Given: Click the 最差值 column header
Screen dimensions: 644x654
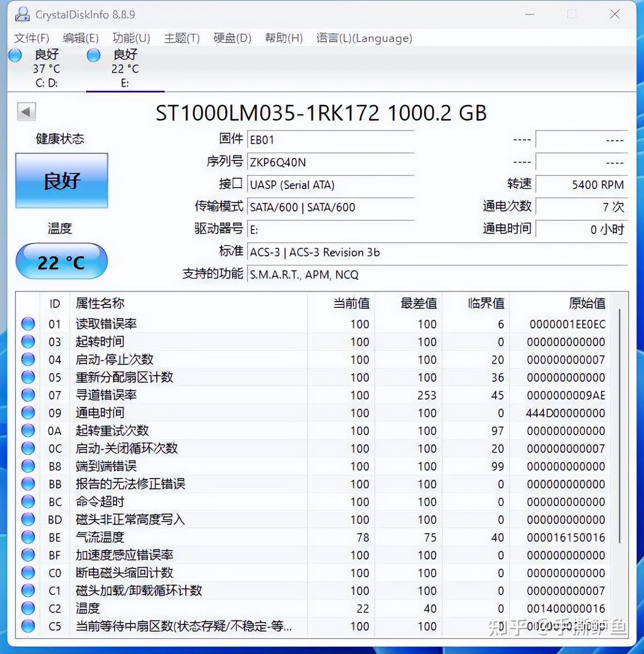Looking at the screenshot, I should [409, 303].
